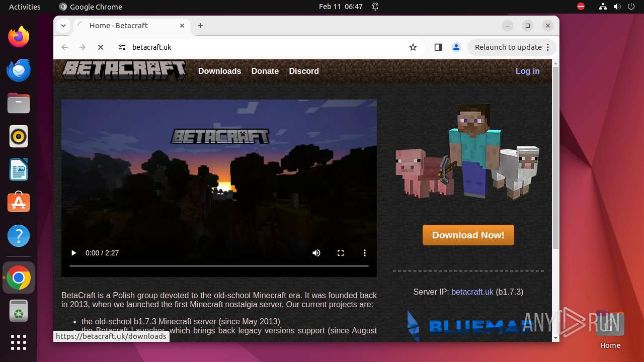Launch Thunderbird mail from the dock
Viewport: 644px width, 362px height.
click(19, 70)
